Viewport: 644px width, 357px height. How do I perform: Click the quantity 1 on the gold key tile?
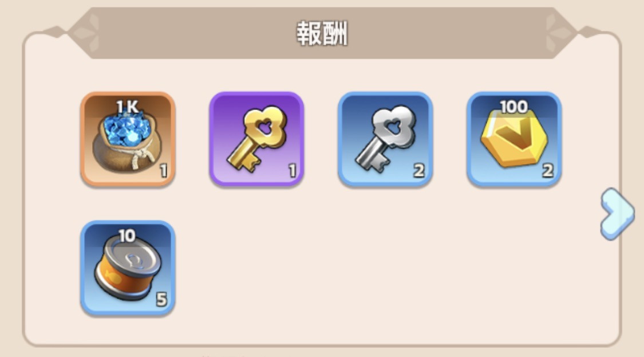click(292, 170)
